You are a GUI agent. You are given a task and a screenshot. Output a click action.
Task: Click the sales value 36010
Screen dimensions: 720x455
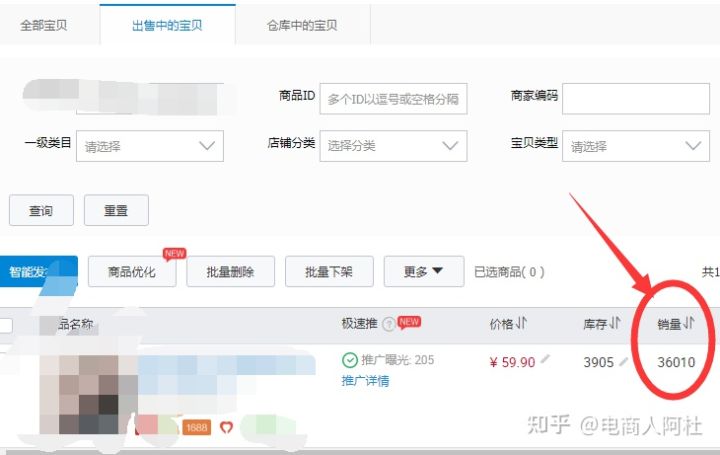676,362
